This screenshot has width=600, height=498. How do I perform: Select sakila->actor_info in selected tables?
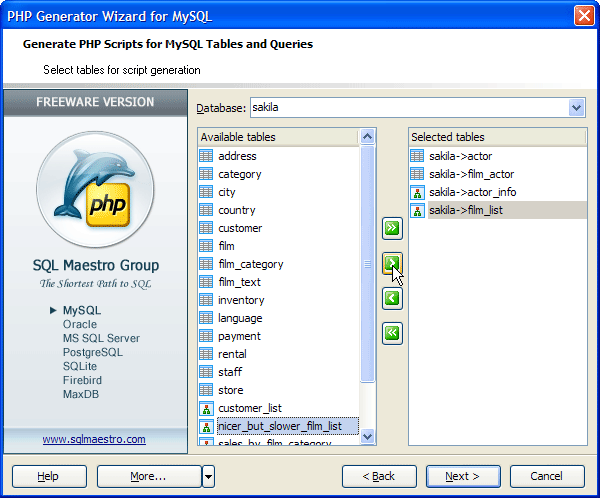point(473,192)
